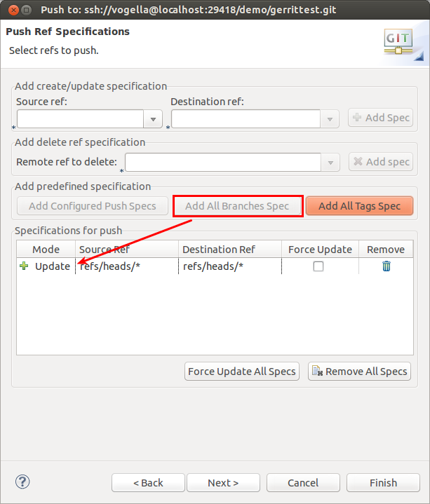Select source ref cell refs/heads/*
The image size is (430, 504).
(x=127, y=266)
